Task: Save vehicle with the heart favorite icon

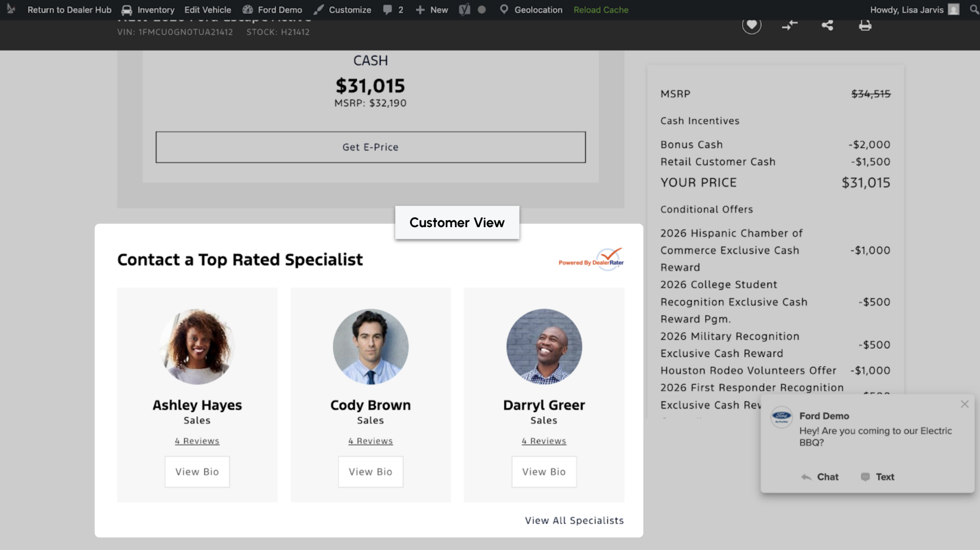Action: click(751, 25)
